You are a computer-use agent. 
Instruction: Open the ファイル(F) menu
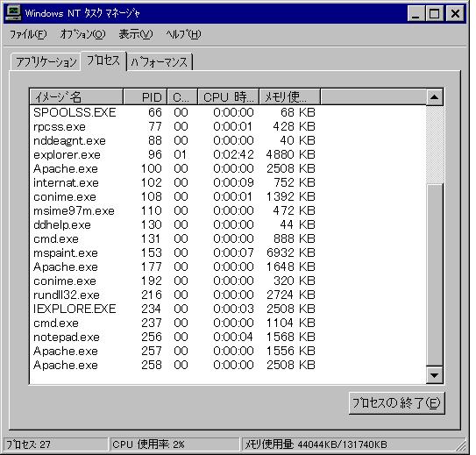point(28,34)
